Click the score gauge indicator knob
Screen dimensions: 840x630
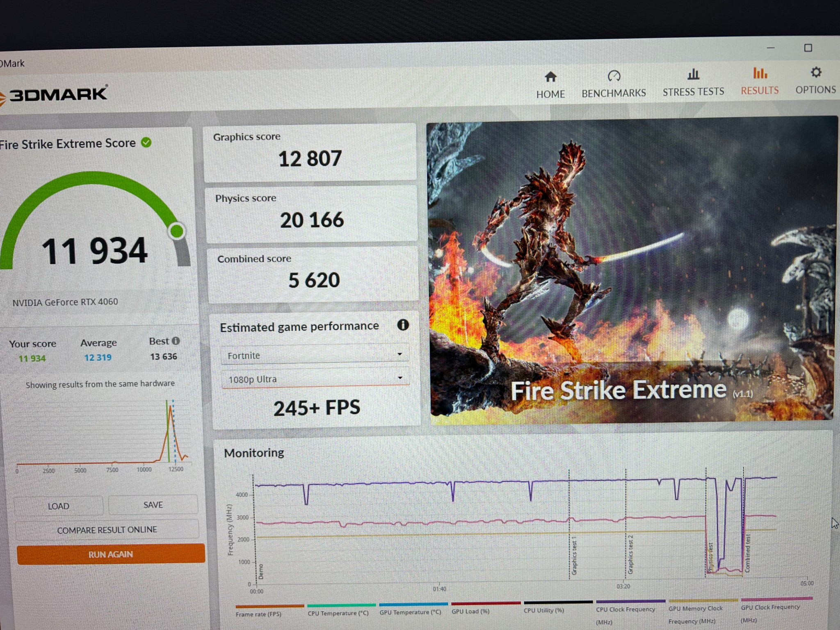tap(177, 231)
